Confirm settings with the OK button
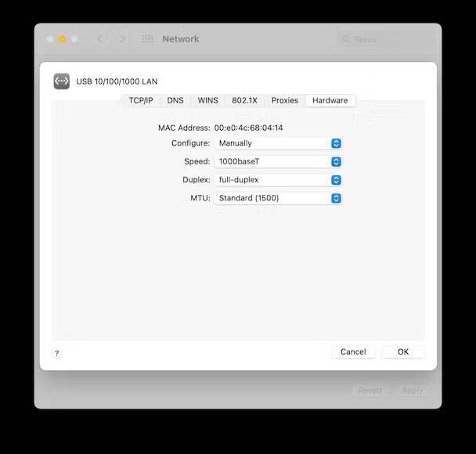Viewport: 476px width, 454px height. click(x=403, y=351)
